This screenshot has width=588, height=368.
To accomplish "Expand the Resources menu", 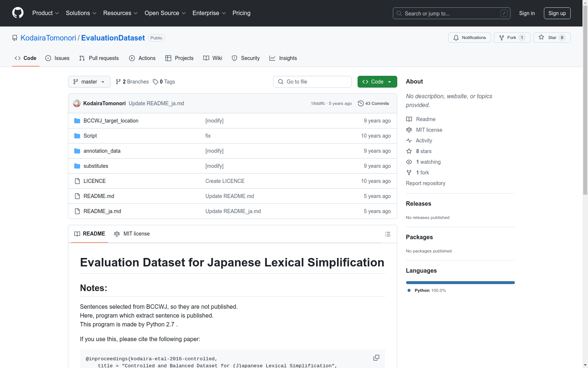I will [121, 13].
